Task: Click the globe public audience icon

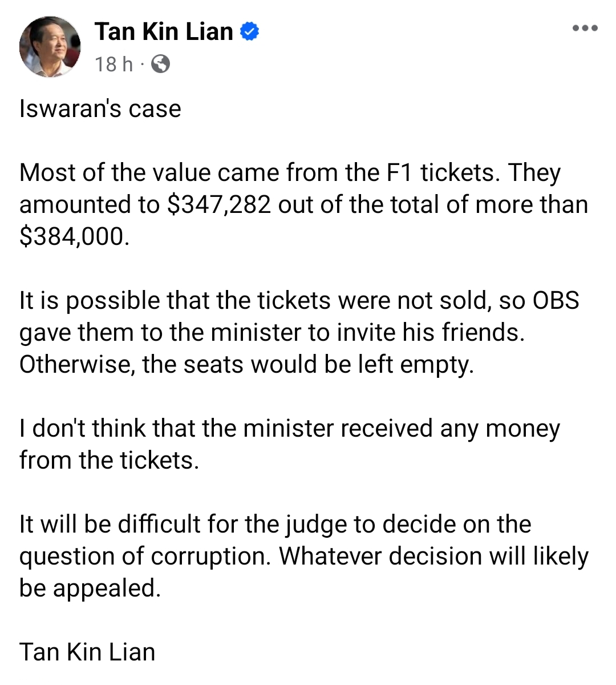Action: tap(160, 64)
